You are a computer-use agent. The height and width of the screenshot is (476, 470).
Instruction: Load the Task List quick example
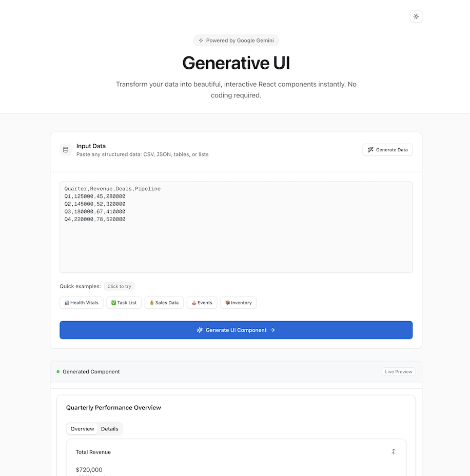click(124, 303)
